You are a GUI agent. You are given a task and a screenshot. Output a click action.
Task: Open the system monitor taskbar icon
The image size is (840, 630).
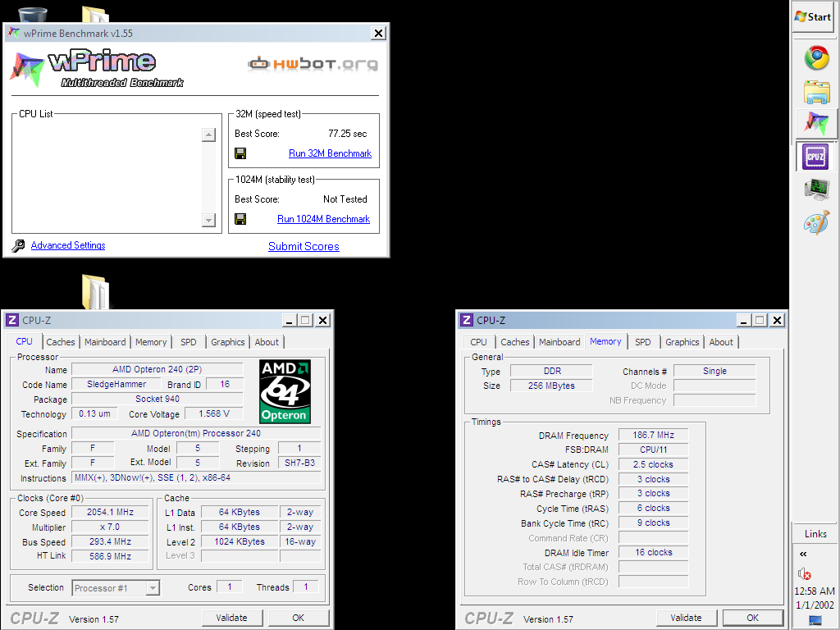pos(816,189)
